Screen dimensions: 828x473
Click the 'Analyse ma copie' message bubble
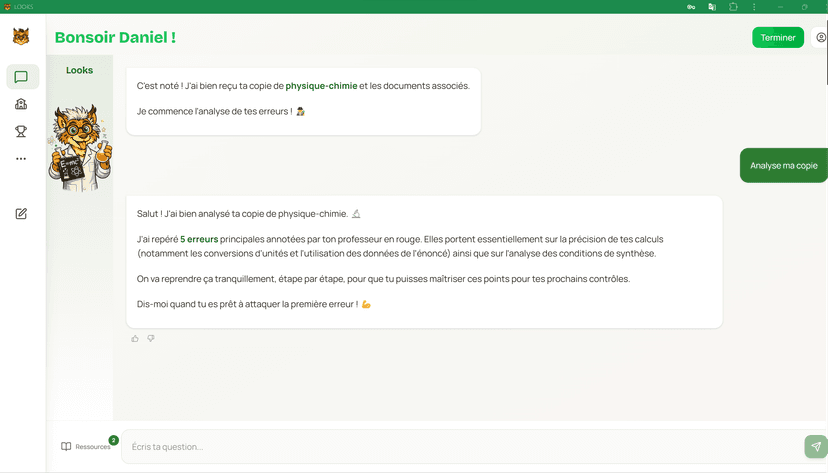(783, 166)
